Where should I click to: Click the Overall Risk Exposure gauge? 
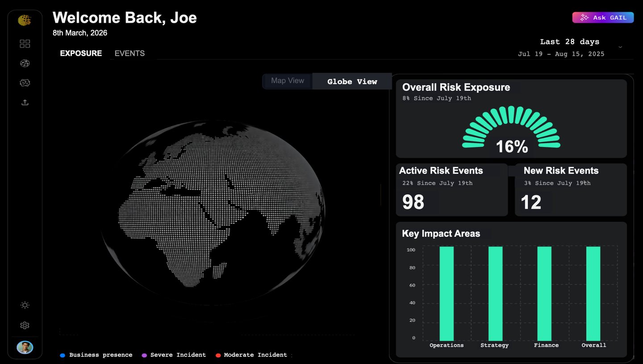(x=511, y=127)
